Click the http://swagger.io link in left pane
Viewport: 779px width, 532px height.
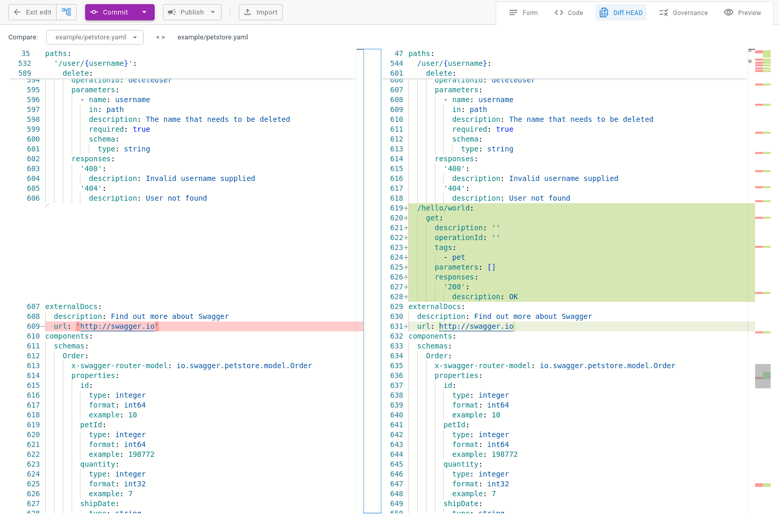pos(117,326)
